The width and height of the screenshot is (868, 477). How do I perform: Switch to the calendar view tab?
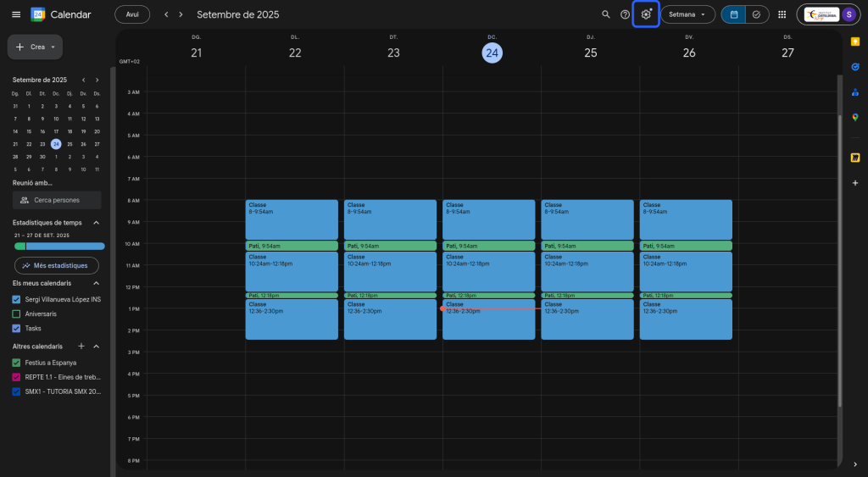(x=733, y=14)
